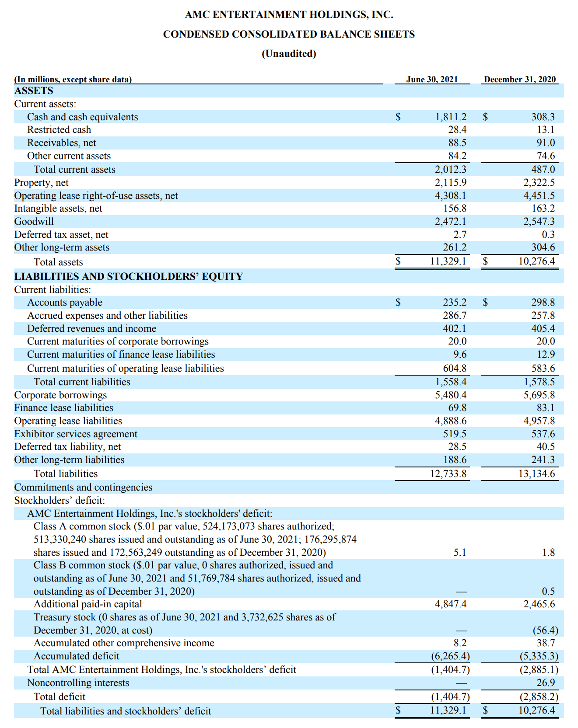
Task: Click 'Exhibitor services agreement' label
Action: [x=76, y=434]
